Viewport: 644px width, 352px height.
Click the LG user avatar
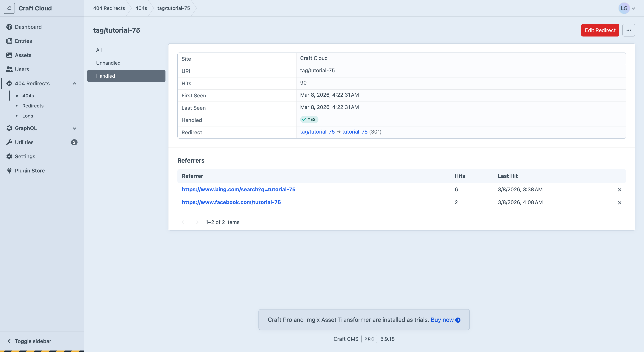(624, 8)
